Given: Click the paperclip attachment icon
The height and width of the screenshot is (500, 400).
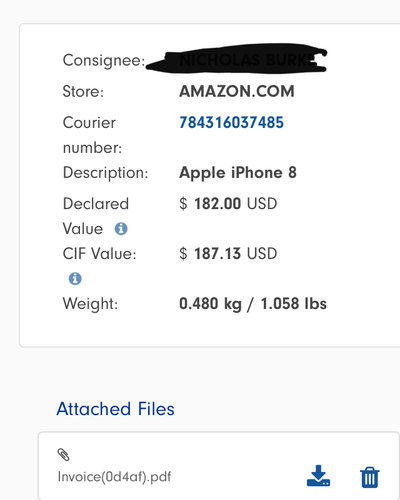Looking at the screenshot, I should pyautogui.click(x=63, y=455).
